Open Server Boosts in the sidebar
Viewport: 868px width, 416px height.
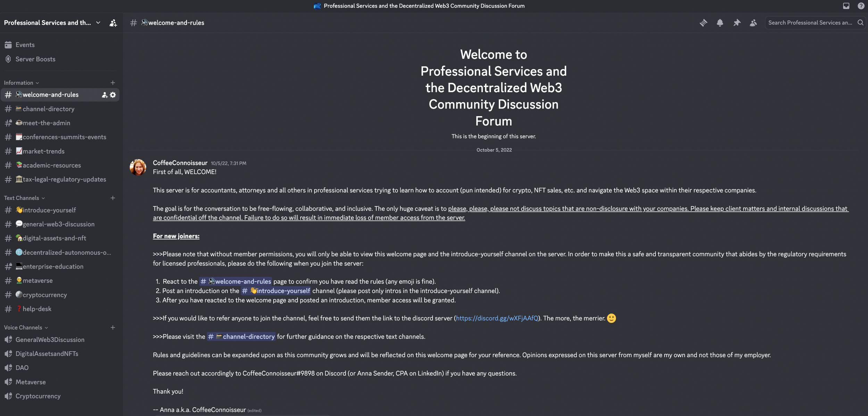tap(60, 59)
